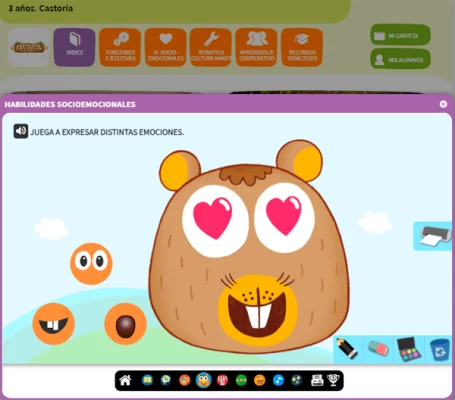Click the trophy icon in bottom bar
Viewport: 455px width, 400px height.
(x=333, y=380)
